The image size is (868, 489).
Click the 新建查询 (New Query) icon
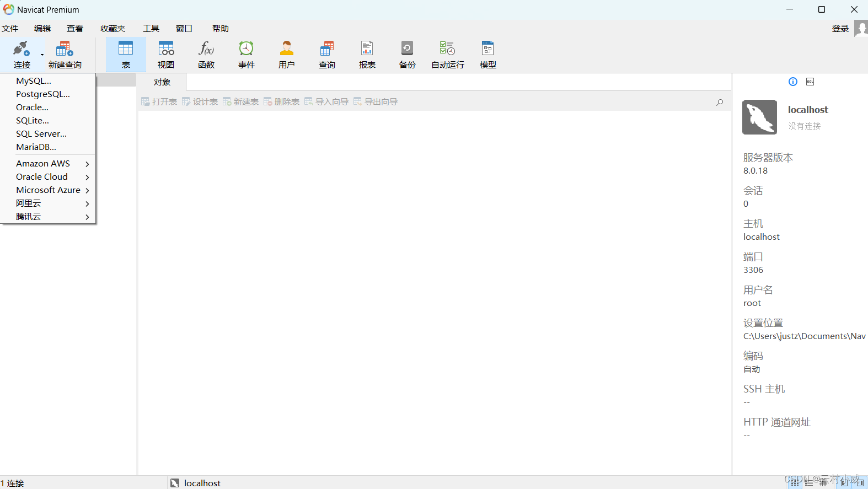pyautogui.click(x=65, y=54)
